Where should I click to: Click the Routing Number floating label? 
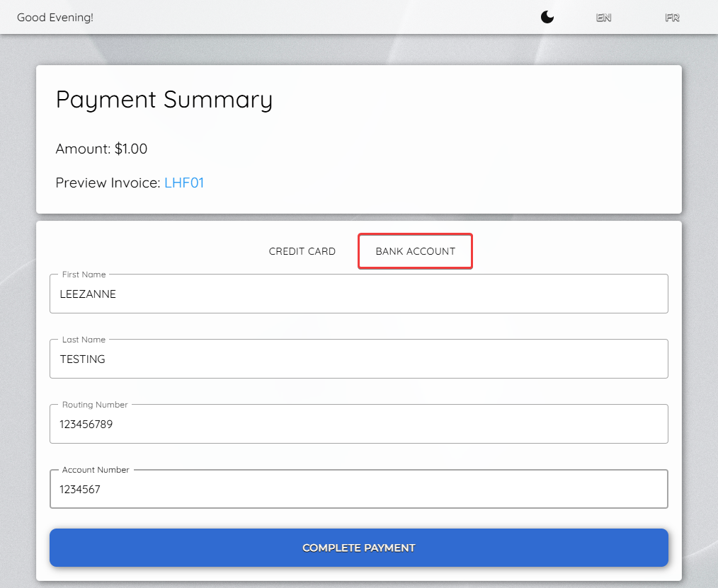(x=95, y=405)
